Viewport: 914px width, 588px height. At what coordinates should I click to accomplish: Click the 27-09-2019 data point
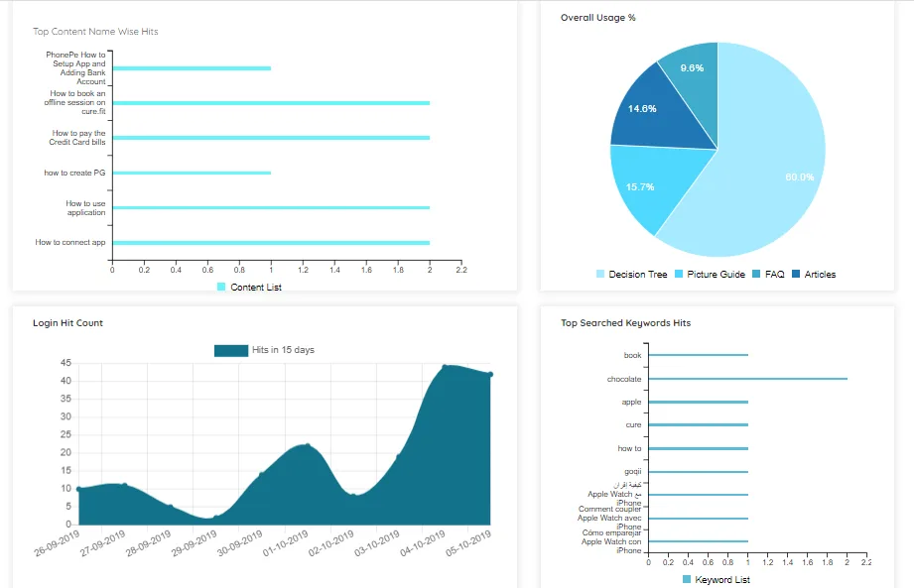(124, 485)
